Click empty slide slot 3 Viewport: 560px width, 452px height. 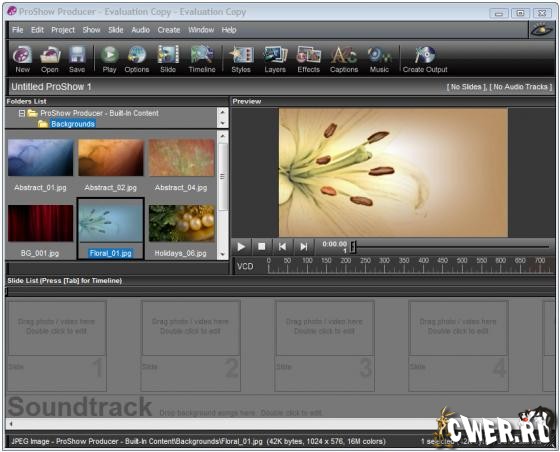point(325,346)
